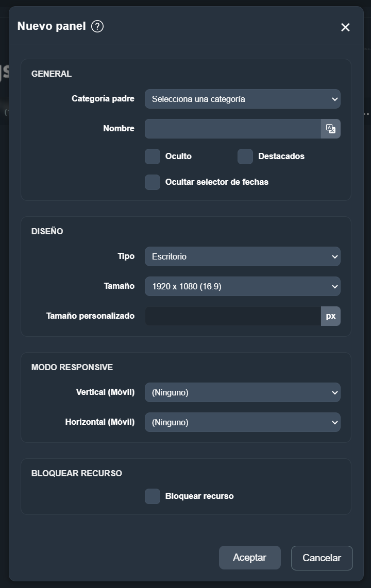Screen dimensions: 371x588
Task: Click the Aceptar button
Action: pyautogui.click(x=249, y=558)
